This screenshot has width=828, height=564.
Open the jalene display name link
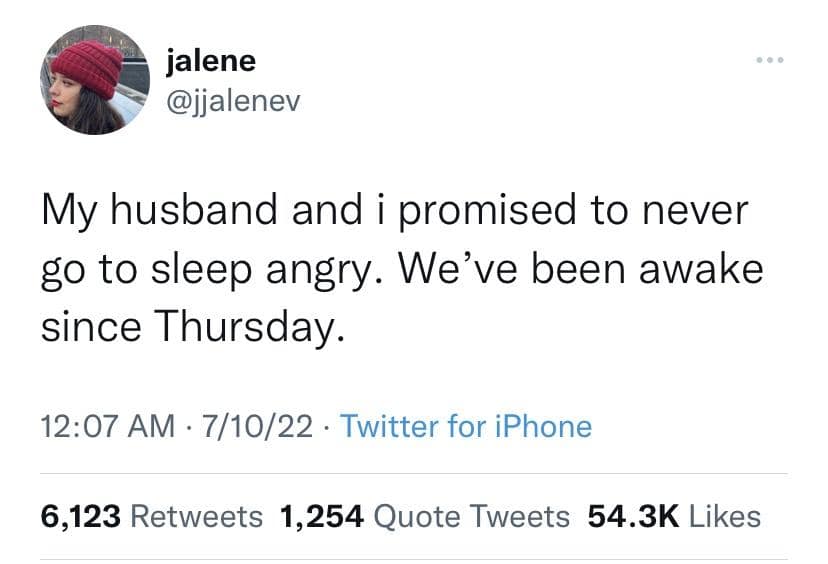point(211,60)
